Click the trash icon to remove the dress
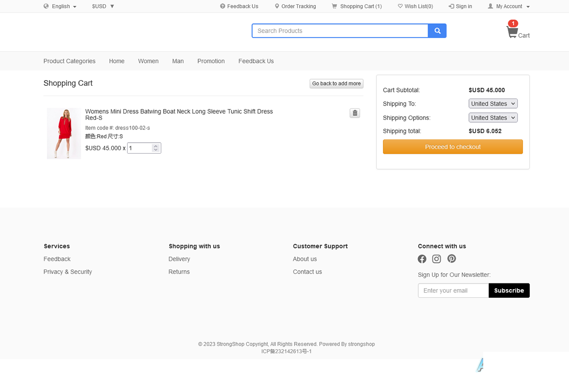 tap(355, 113)
